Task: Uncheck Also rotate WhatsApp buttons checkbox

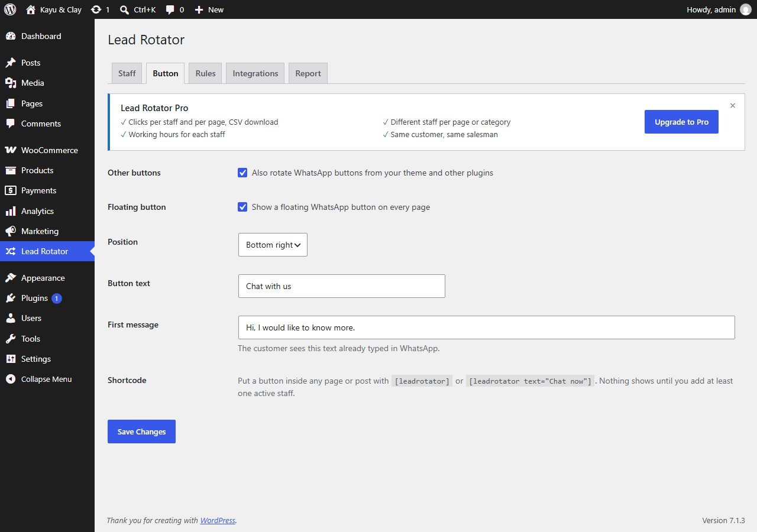Action: tap(242, 173)
